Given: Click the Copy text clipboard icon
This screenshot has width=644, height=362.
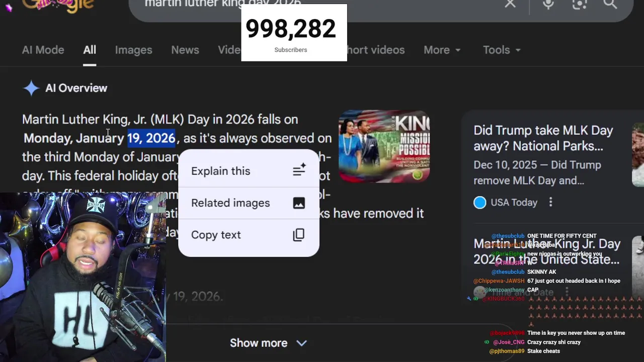Looking at the screenshot, I should [x=299, y=235].
